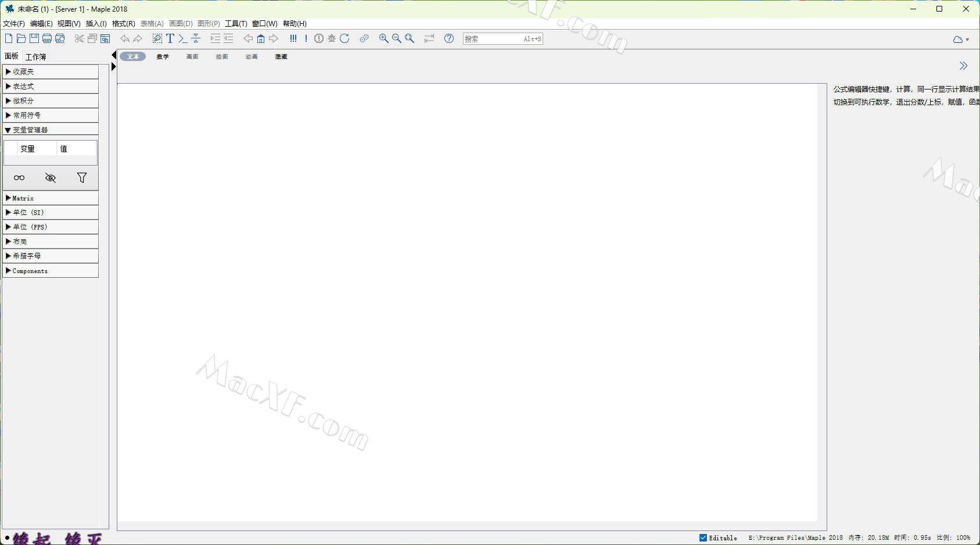
Task: Click the Maple prompt insert icon
Action: coord(182,38)
